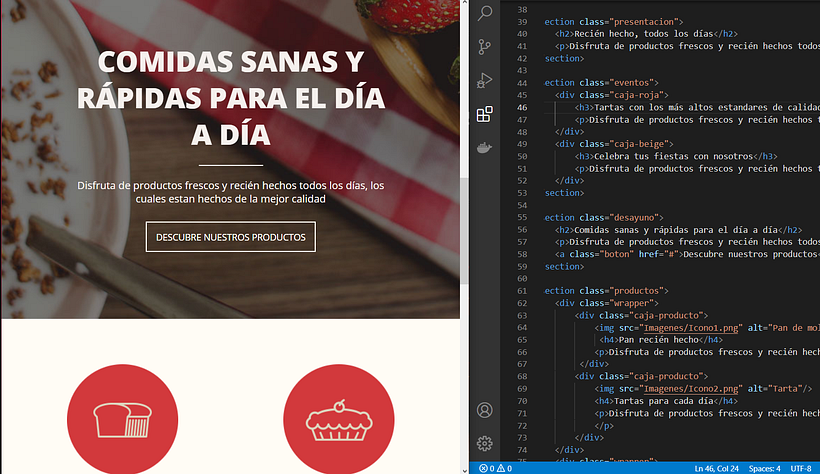The width and height of the screenshot is (820, 474).
Task: Follow the Imagenes/Icono1.png link in code
Action: point(691,328)
